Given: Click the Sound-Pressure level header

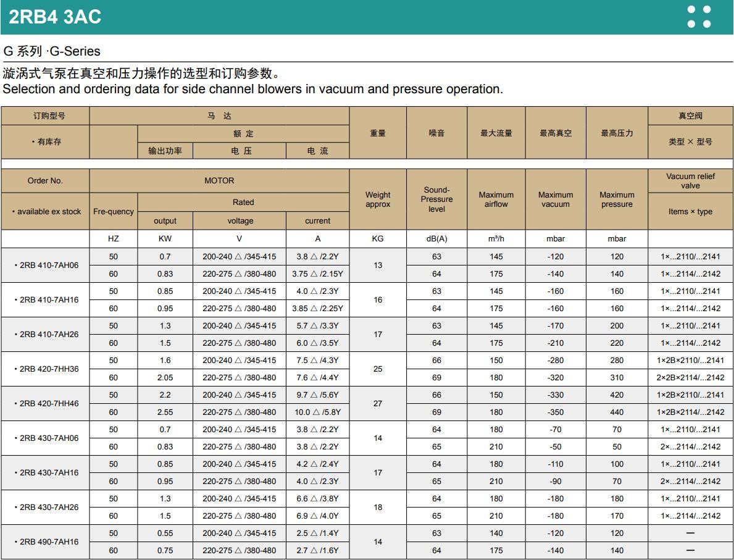Looking at the screenshot, I should pyautogui.click(x=436, y=199).
